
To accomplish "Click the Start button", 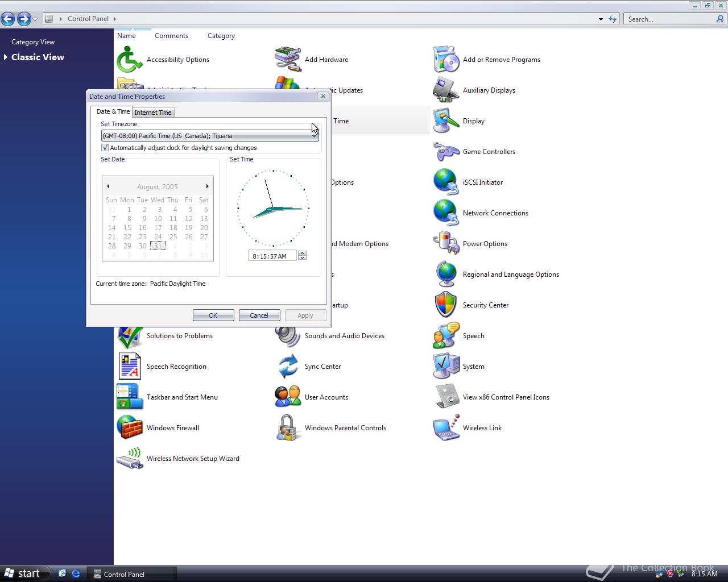I will 23,573.
